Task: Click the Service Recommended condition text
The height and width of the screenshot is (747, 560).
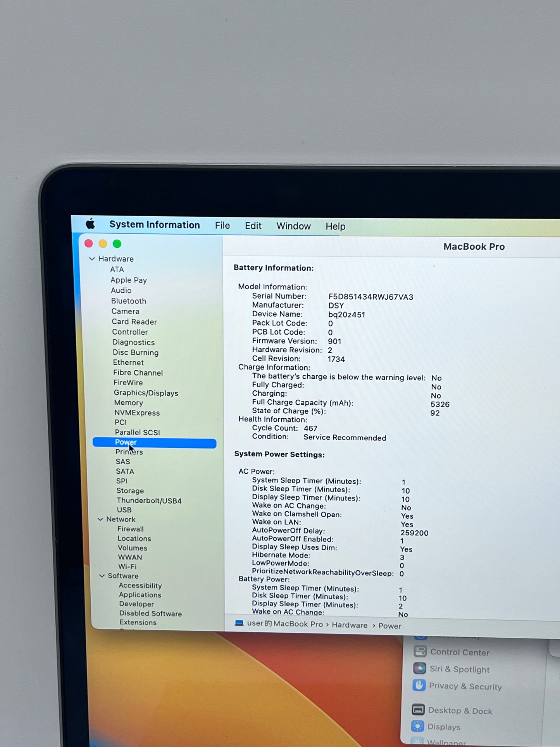Action: point(345,438)
